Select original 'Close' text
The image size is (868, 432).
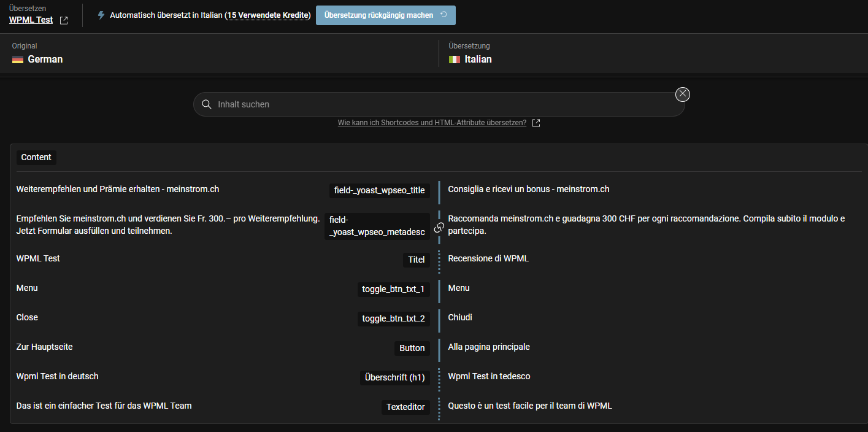(x=27, y=317)
